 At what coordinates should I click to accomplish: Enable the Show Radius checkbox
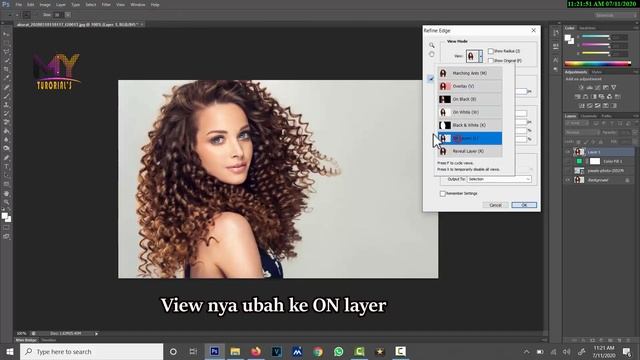tap(491, 51)
